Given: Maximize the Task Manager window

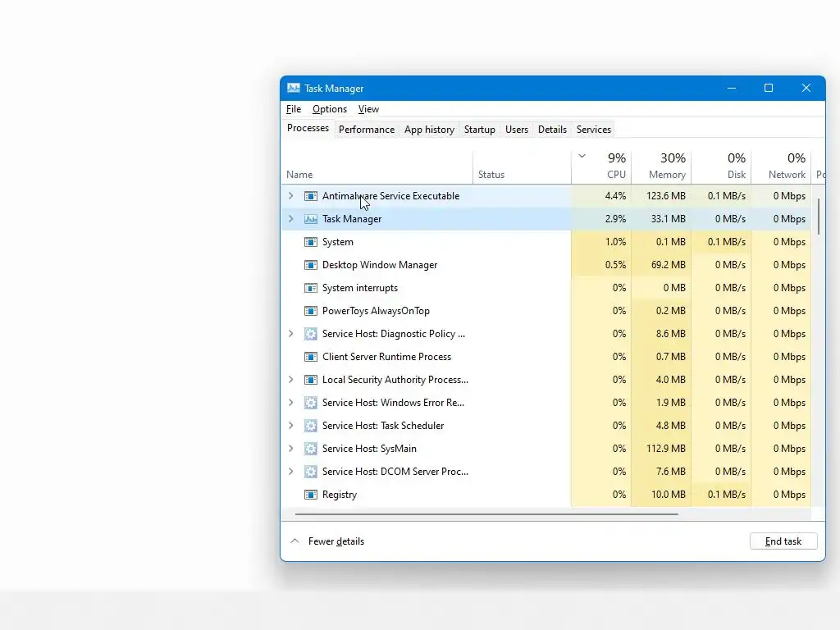Looking at the screenshot, I should [768, 88].
